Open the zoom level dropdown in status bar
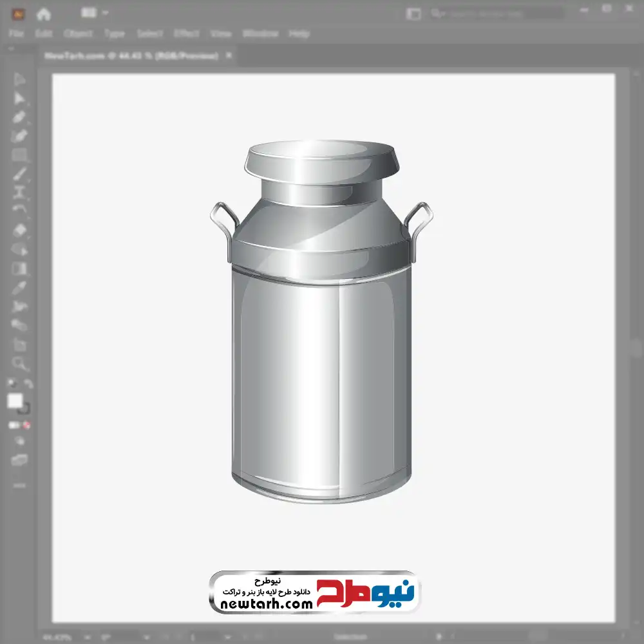This screenshot has height=644, width=644. 88,637
